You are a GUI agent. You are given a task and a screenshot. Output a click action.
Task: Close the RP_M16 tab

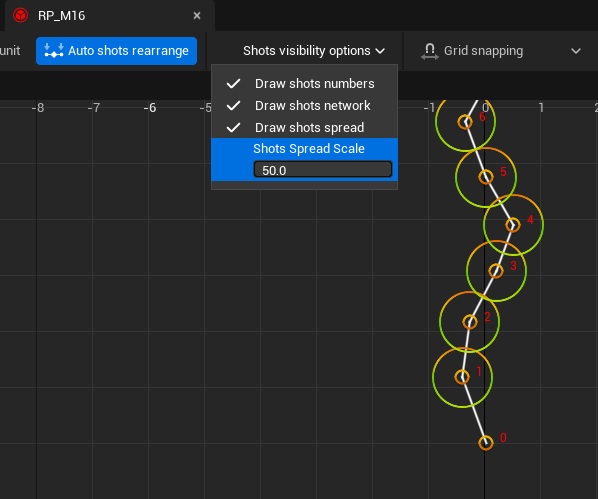[197, 16]
